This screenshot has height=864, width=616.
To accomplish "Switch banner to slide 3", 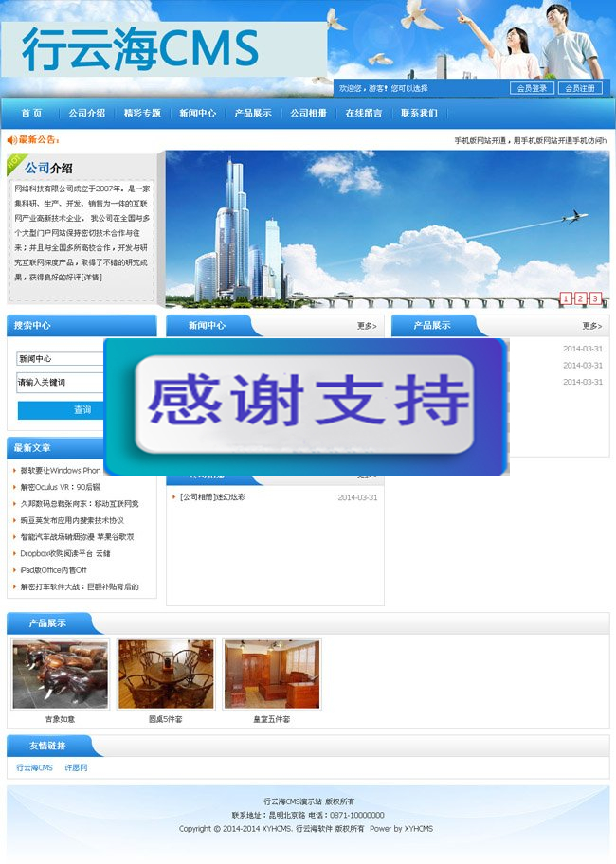I will 595,298.
